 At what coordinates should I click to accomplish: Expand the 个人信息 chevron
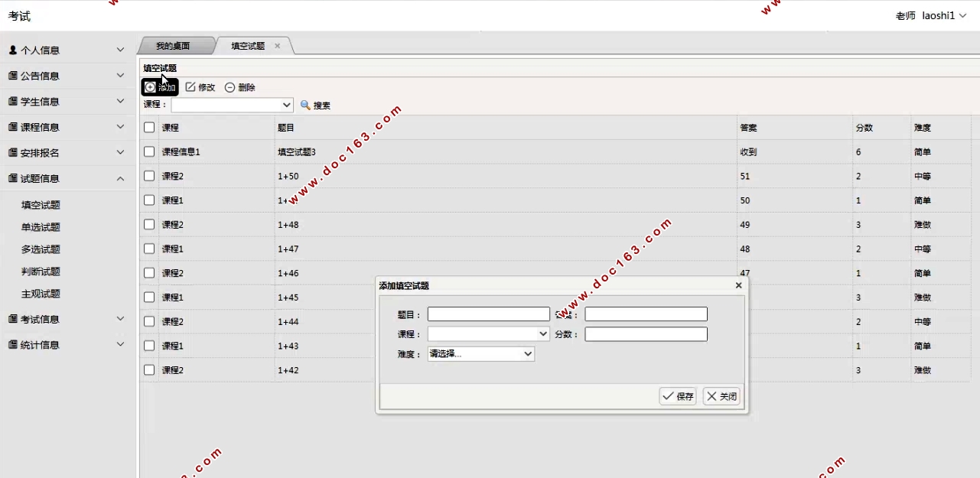pyautogui.click(x=120, y=50)
